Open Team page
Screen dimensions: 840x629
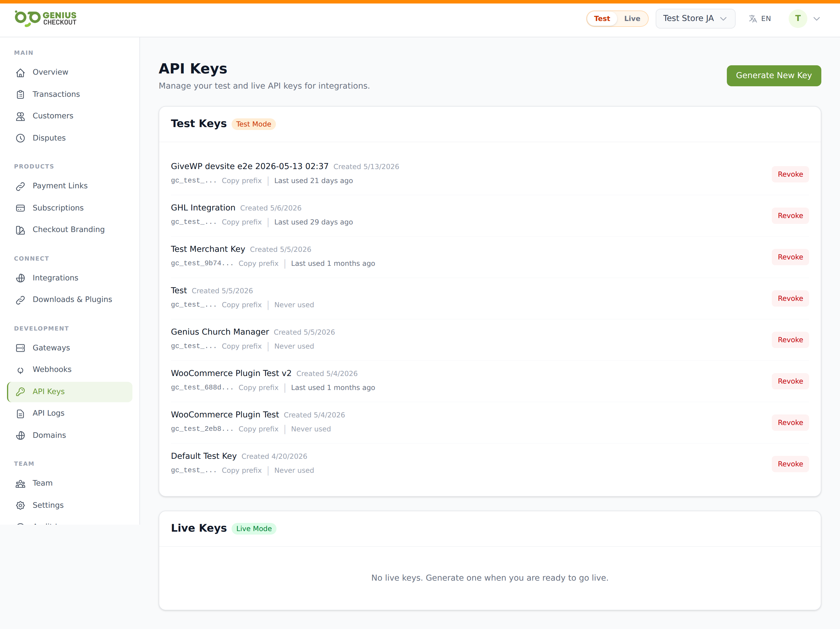point(70,483)
